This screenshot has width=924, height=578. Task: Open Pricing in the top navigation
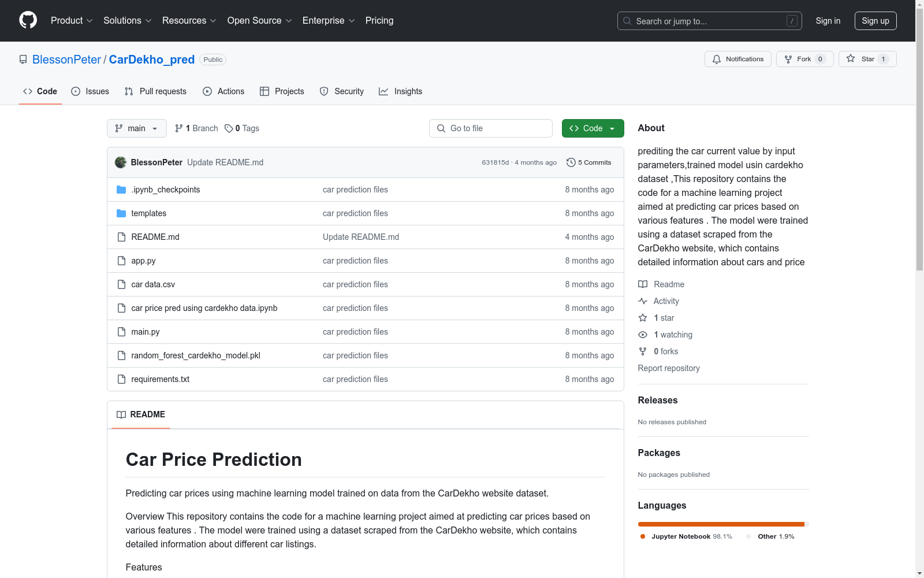[379, 20]
